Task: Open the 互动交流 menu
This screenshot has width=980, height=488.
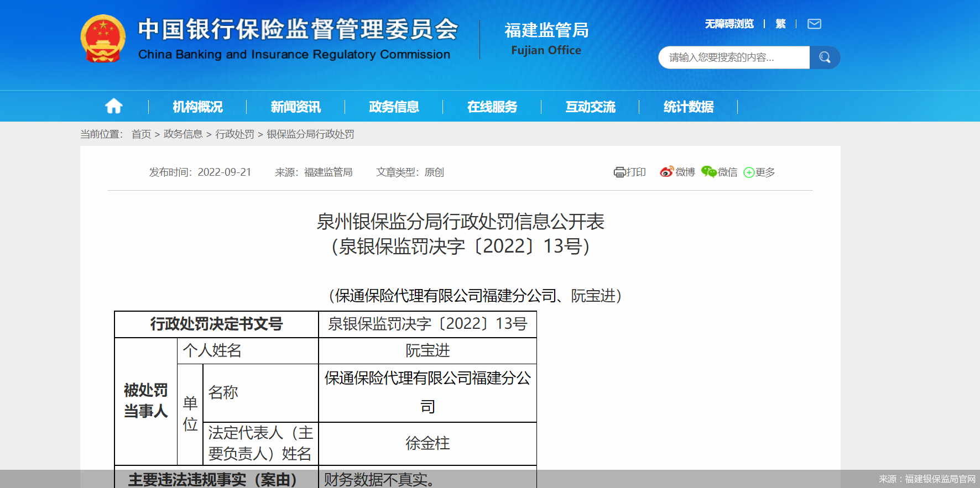Action: [590, 107]
